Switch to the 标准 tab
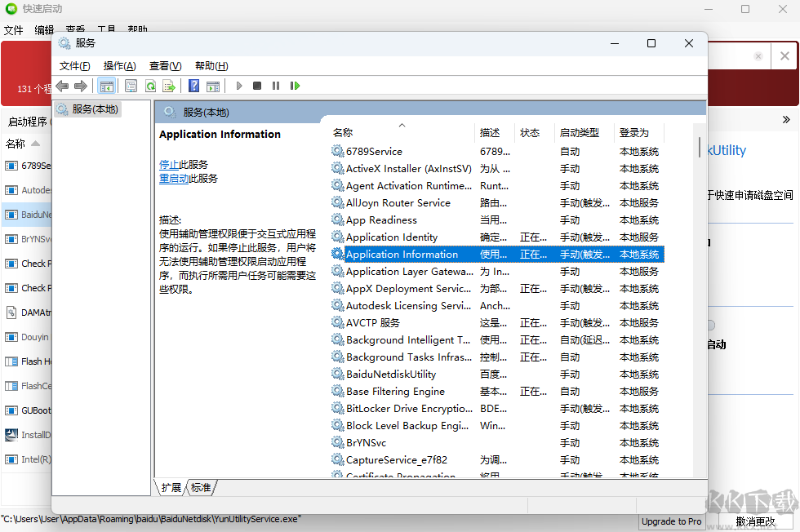This screenshot has height=532, width=800. point(201,488)
